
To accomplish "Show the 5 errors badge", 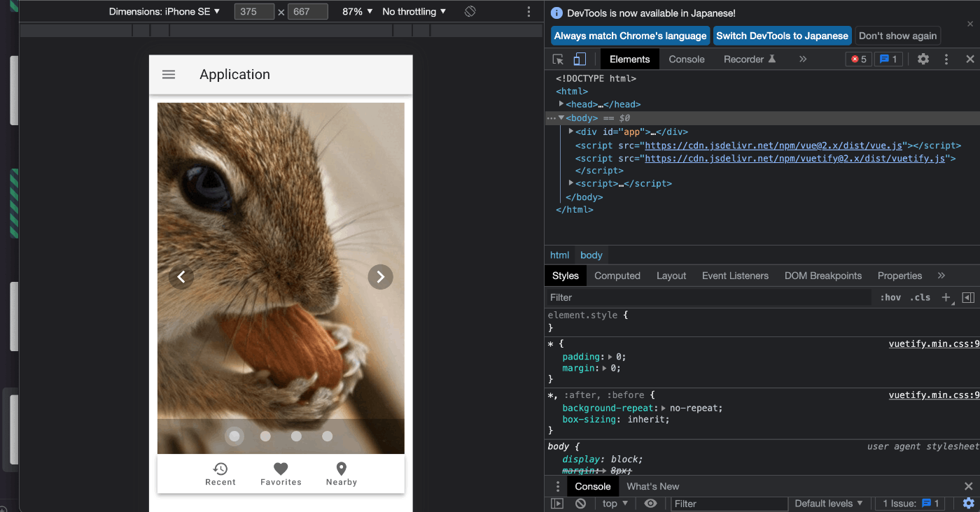I will click(859, 59).
